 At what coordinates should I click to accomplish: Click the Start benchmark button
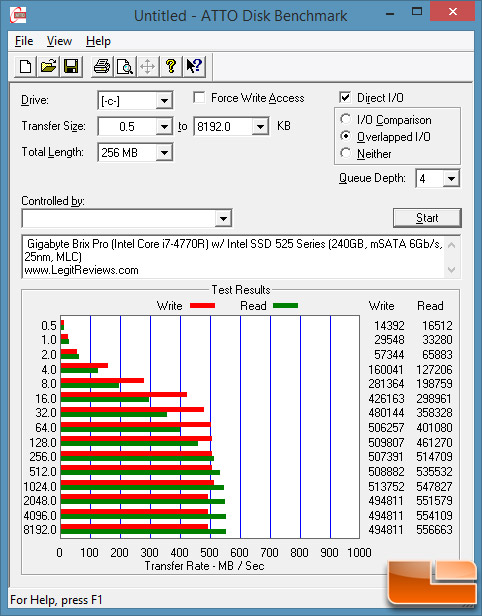point(427,218)
